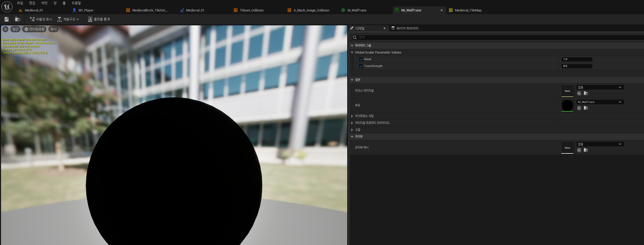Viewport: 644px width, 245px height.
Task: Close the MI_WallTrans tab
Action: coord(442,10)
